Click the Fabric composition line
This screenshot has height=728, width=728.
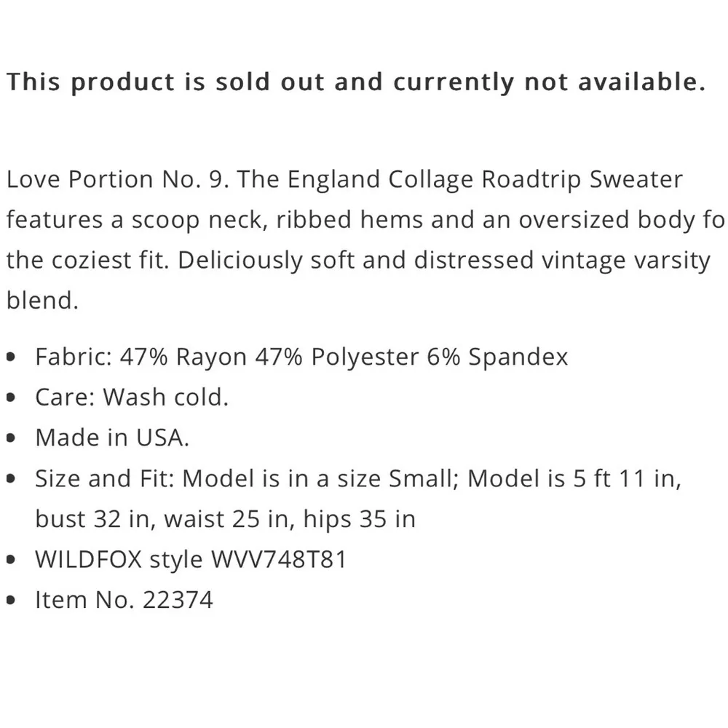(301, 357)
